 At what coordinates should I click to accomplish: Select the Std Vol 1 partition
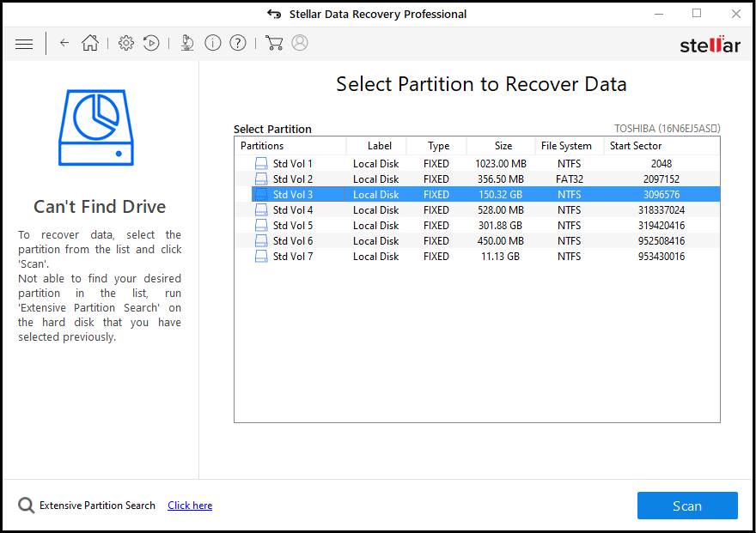point(478,164)
